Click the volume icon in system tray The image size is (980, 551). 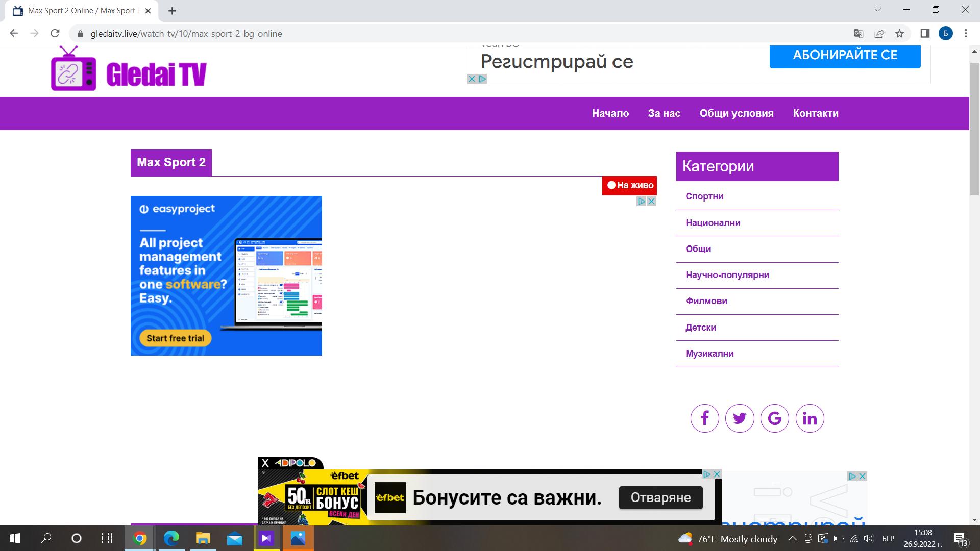pyautogui.click(x=868, y=538)
